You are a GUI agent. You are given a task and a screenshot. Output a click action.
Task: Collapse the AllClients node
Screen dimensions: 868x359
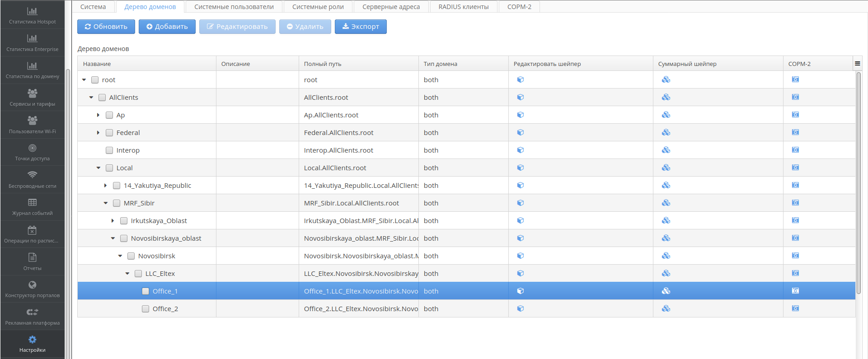pyautogui.click(x=91, y=97)
